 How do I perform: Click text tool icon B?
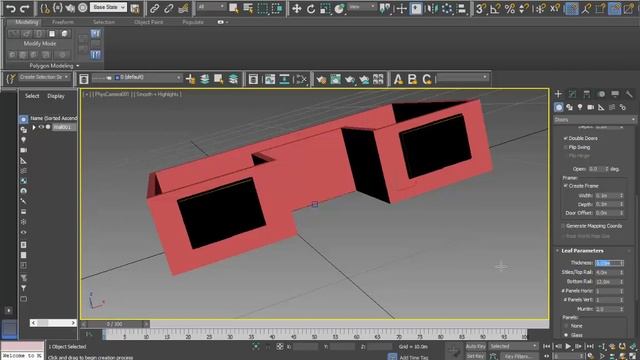pyautogui.click(x=412, y=79)
